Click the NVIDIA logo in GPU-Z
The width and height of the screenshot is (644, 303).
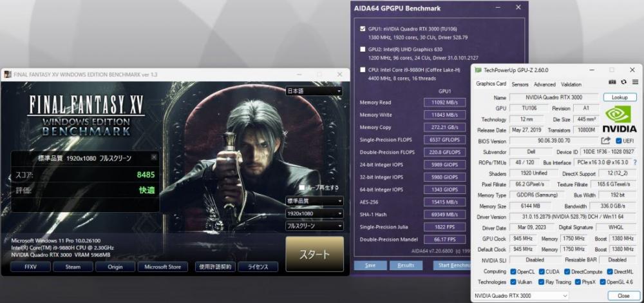click(620, 120)
